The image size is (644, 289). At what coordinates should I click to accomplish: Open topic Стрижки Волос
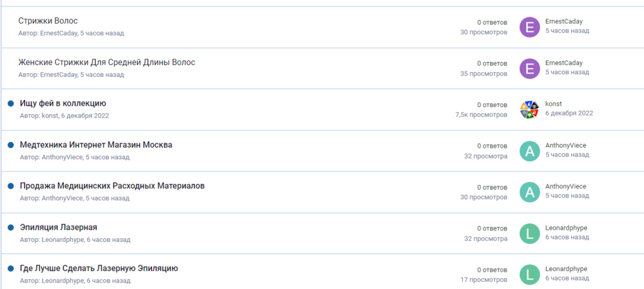pyautogui.click(x=48, y=21)
